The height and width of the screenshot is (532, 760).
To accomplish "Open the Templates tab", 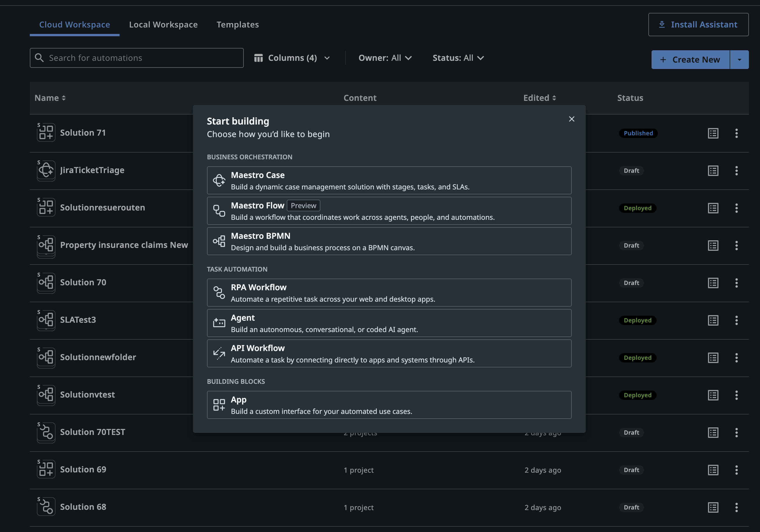I will pyautogui.click(x=238, y=25).
